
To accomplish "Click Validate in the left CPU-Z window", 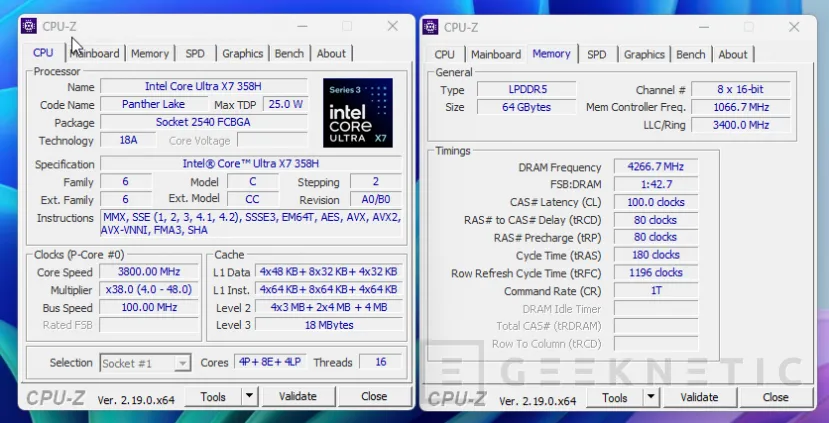I will pos(298,396).
